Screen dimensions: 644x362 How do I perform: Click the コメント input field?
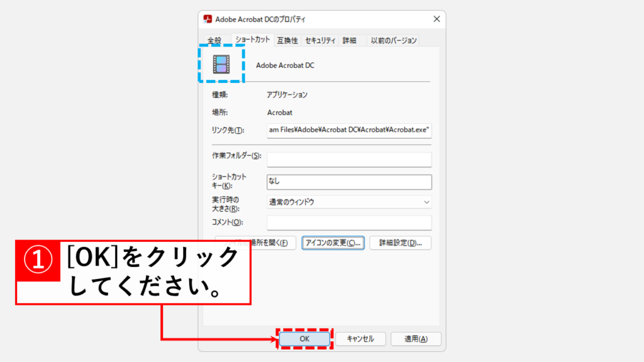click(349, 223)
